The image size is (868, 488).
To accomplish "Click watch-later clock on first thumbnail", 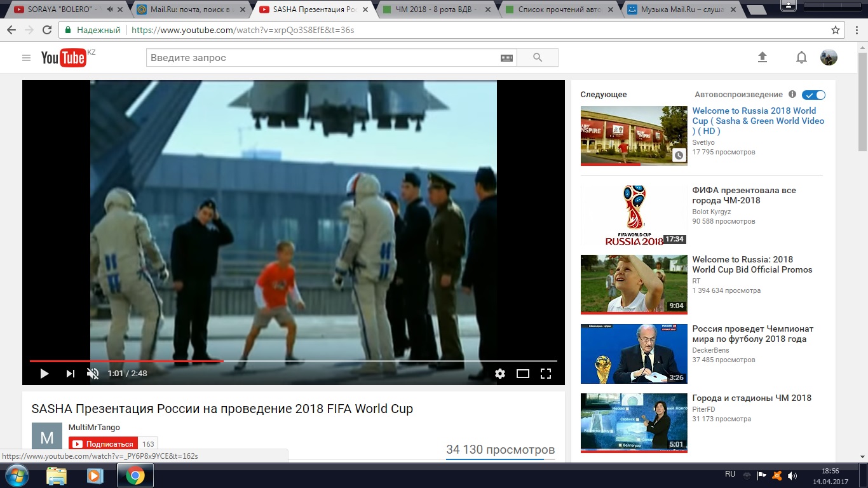I will point(679,155).
